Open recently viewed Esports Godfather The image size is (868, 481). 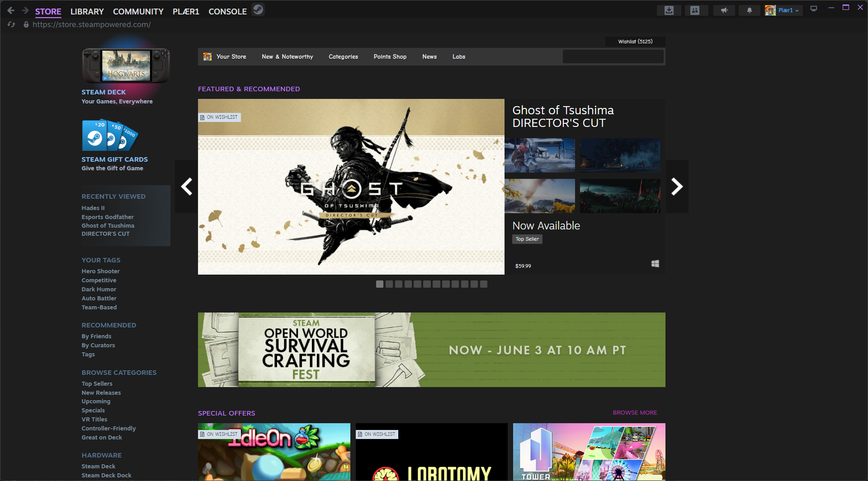pyautogui.click(x=108, y=217)
